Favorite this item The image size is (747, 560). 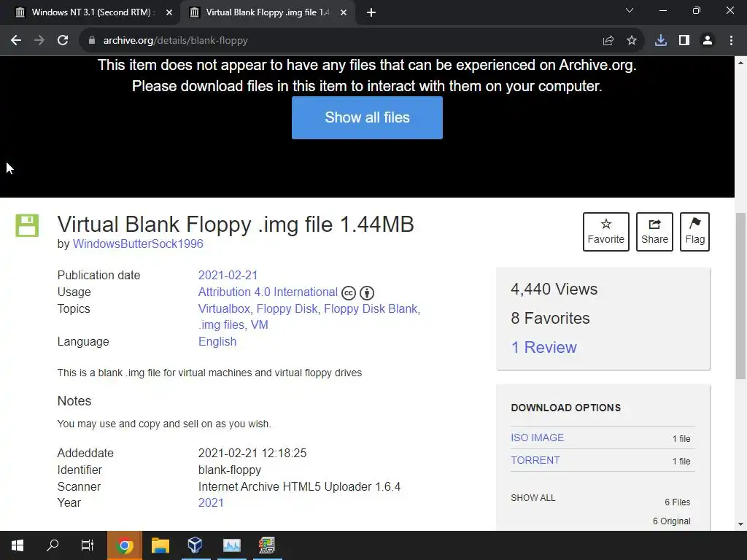(606, 231)
